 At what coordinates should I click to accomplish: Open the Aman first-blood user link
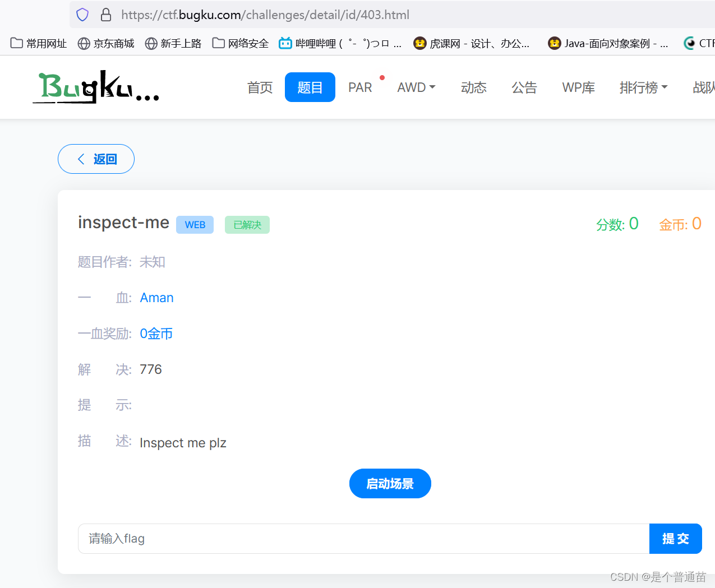[156, 298]
